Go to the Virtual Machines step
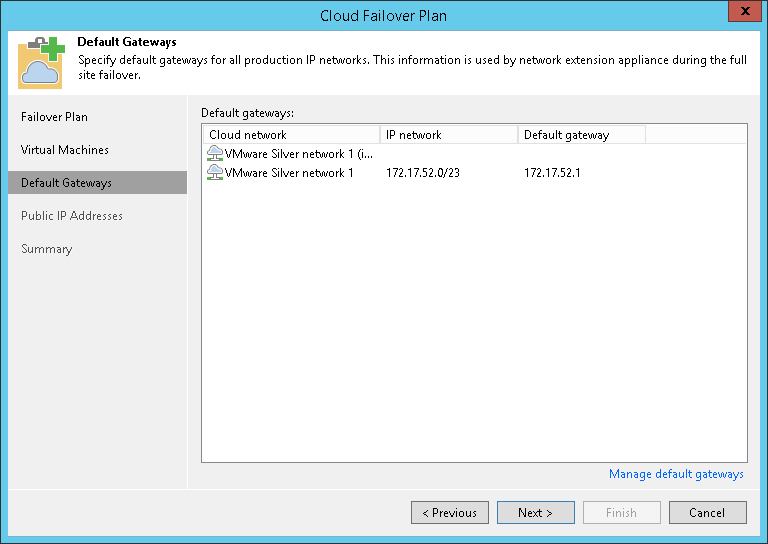The height and width of the screenshot is (544, 768). (x=65, y=150)
